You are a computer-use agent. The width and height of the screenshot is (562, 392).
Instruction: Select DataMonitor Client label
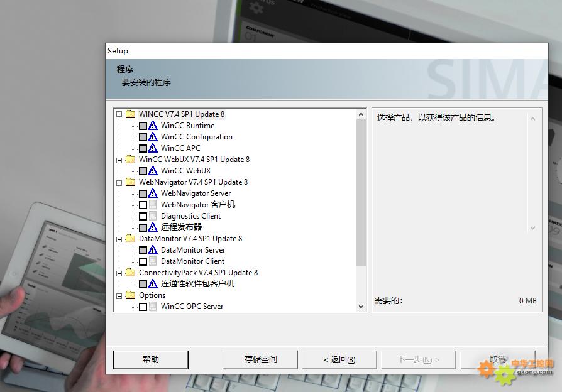192,261
